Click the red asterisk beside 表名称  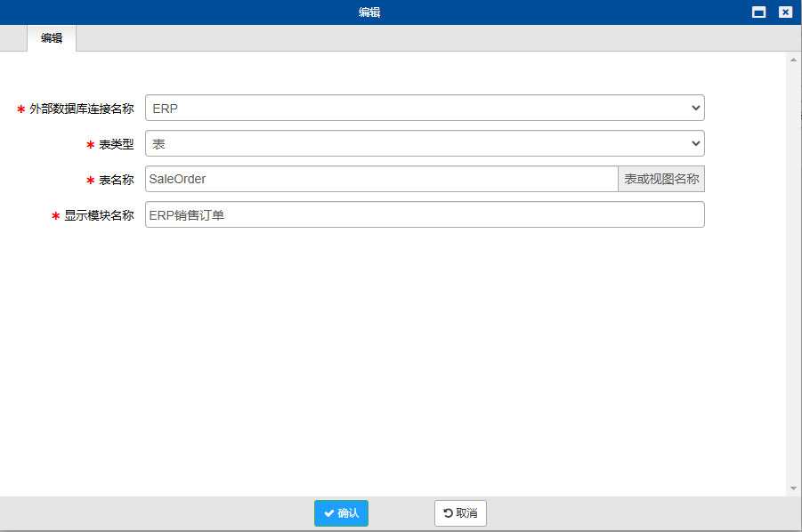[90, 179]
